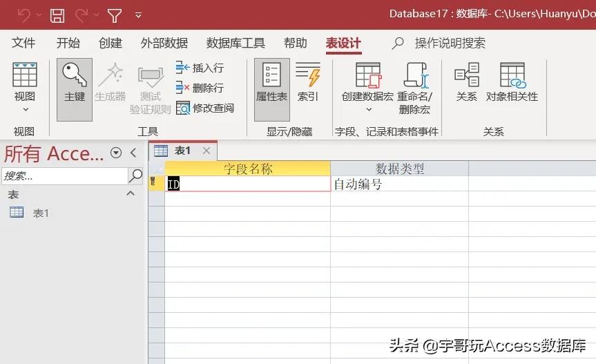The image size is (596, 364).
Task: Click the 修改查阅 button
Action: point(205,108)
